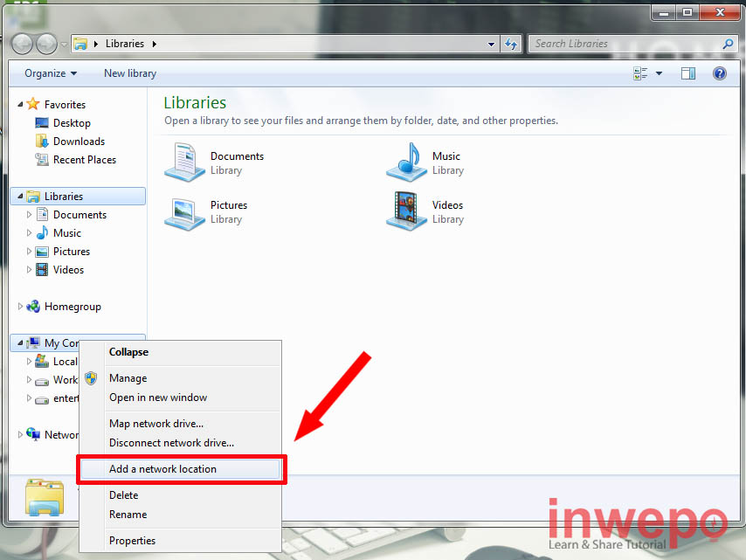Toggle the preview pane button
The height and width of the screenshot is (560, 746).
688,73
